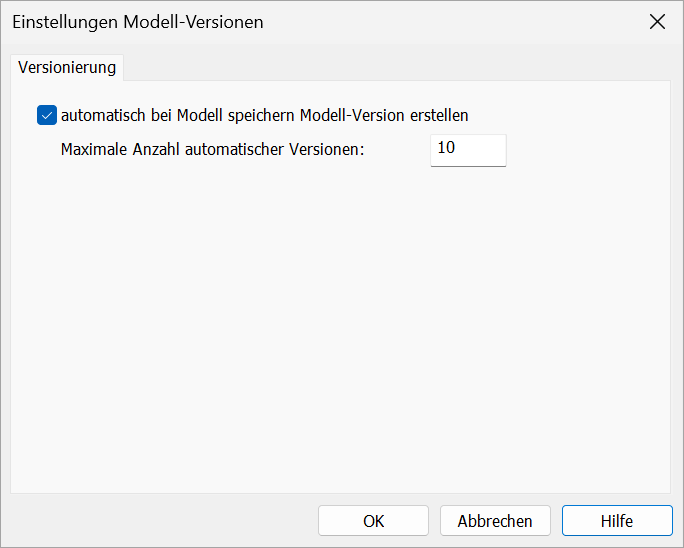684x548 pixels.
Task: Toggle via label 'automatisch bei Modell speichern Modell-Version erstellen'
Action: pyautogui.click(x=264, y=115)
